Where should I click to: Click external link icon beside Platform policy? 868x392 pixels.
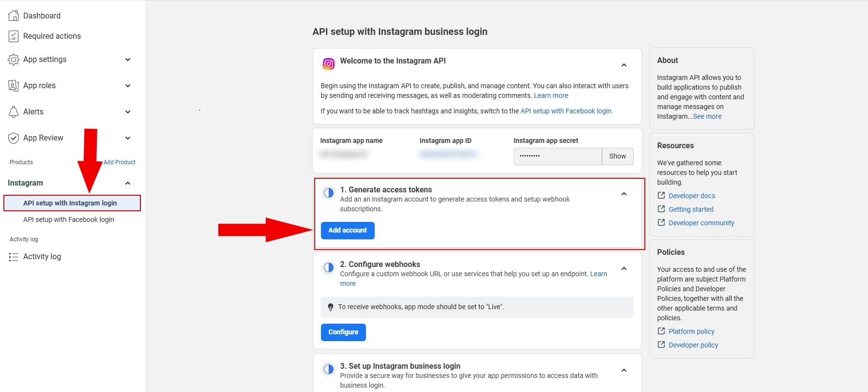pos(661,331)
